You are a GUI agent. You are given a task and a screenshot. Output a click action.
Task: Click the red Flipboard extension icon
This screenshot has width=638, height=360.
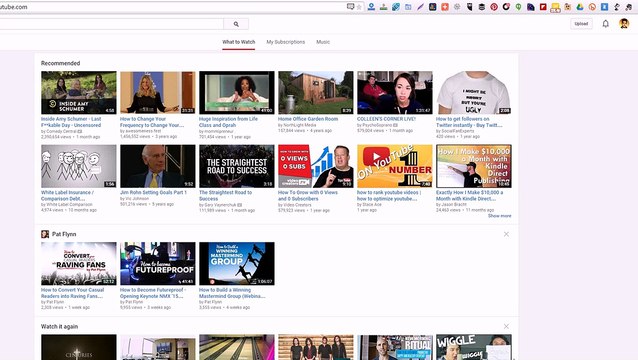coord(543,7)
